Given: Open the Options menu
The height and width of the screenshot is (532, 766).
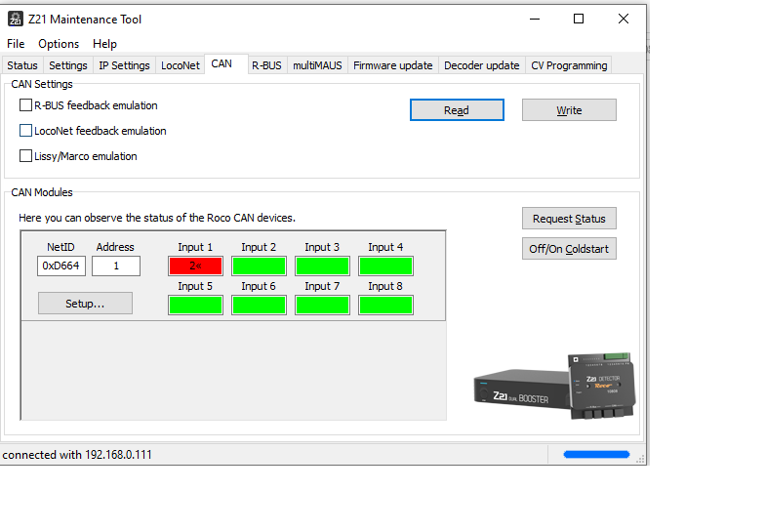Looking at the screenshot, I should pos(59,44).
